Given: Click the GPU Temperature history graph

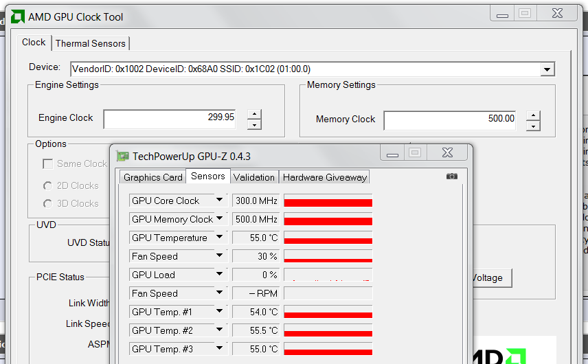Looking at the screenshot, I should pyautogui.click(x=328, y=238).
